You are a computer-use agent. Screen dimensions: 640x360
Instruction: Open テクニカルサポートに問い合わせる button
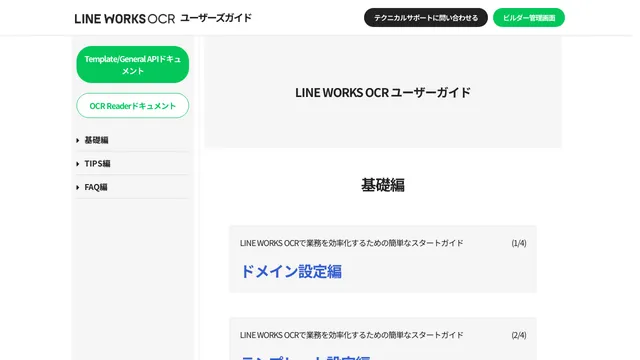(x=426, y=18)
